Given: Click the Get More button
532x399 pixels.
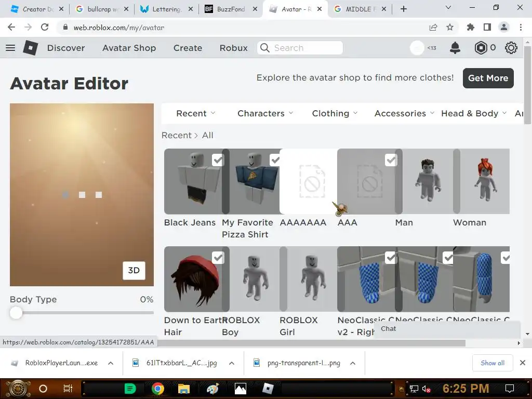Looking at the screenshot, I should (x=488, y=78).
